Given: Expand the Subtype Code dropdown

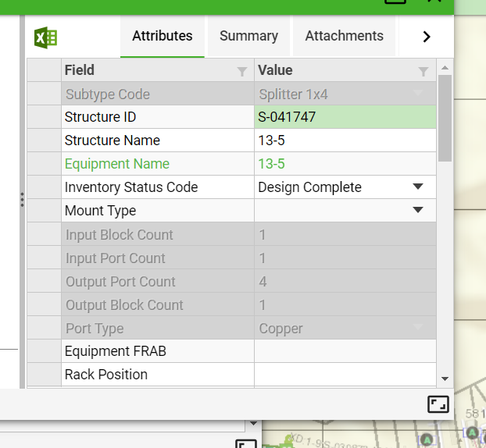Looking at the screenshot, I should tap(418, 94).
